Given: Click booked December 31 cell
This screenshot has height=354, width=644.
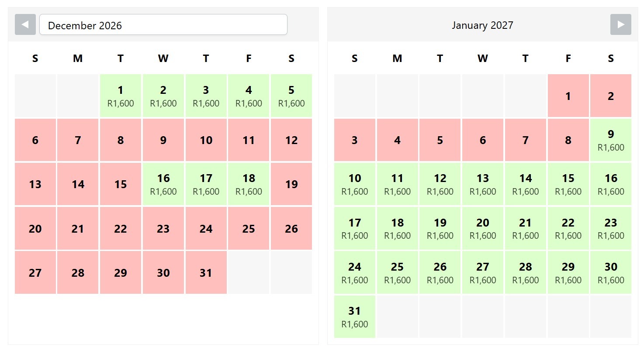Looking at the screenshot, I should pos(206,272).
